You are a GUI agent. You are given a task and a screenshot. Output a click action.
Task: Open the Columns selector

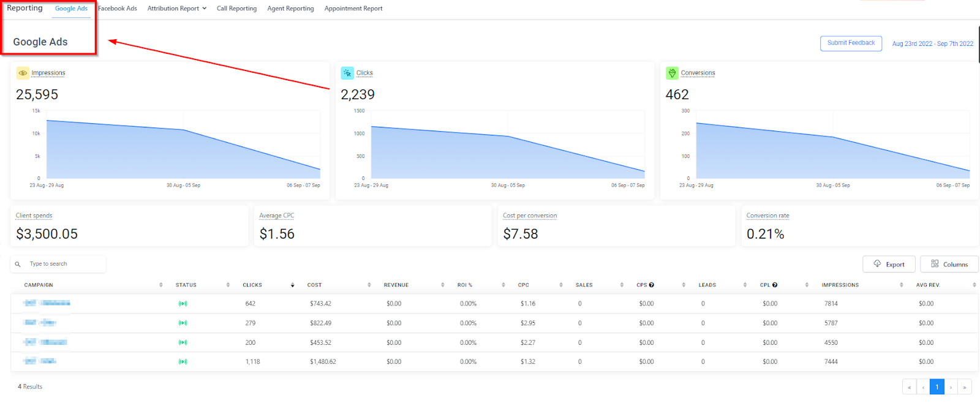click(949, 264)
